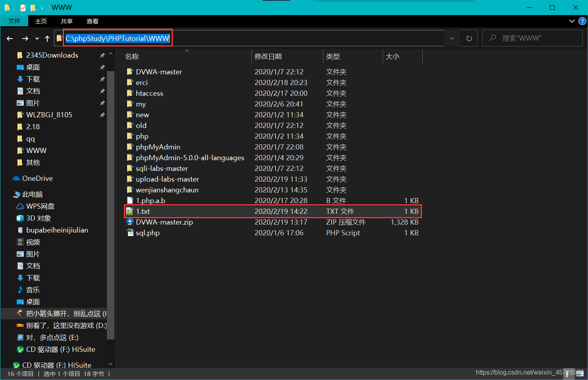
Task: Open quick access toolbar customize dropdown
Action: click(x=42, y=8)
